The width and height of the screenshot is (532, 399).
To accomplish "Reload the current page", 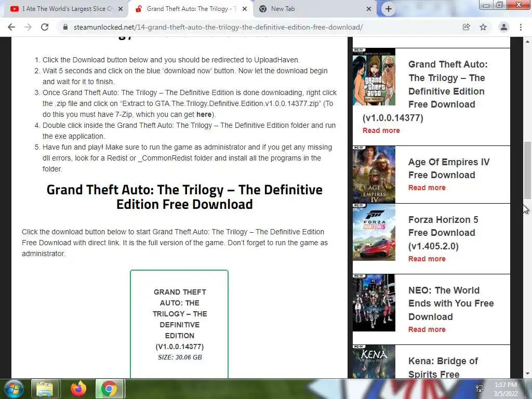I will [45, 27].
